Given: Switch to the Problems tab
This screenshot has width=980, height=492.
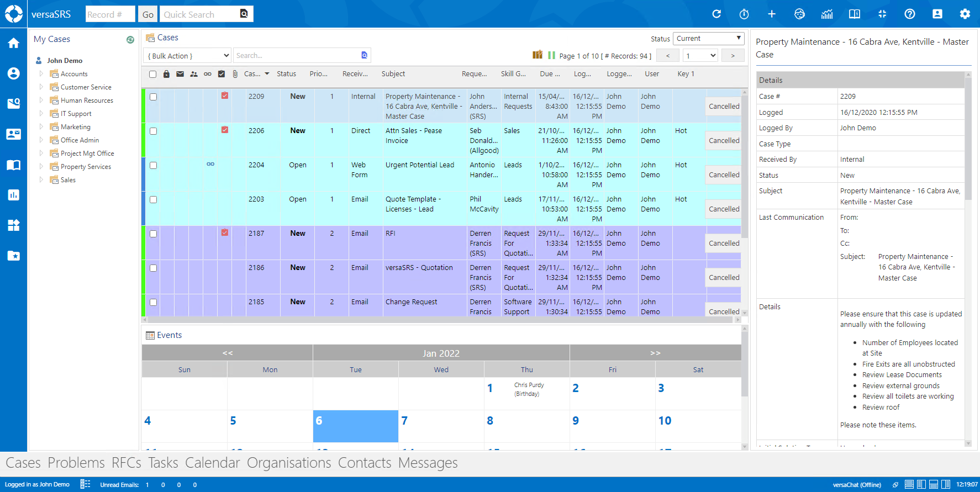Looking at the screenshot, I should click(76, 463).
